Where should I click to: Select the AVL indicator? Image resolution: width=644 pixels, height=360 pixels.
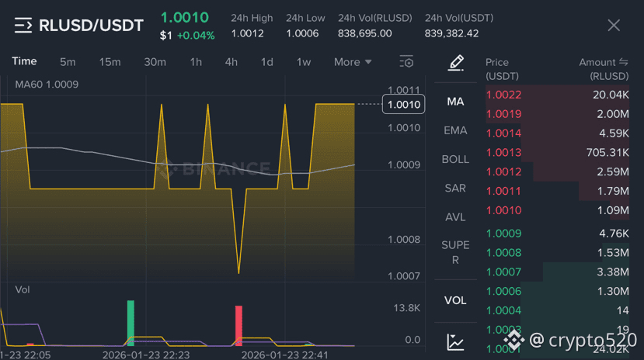click(x=455, y=217)
